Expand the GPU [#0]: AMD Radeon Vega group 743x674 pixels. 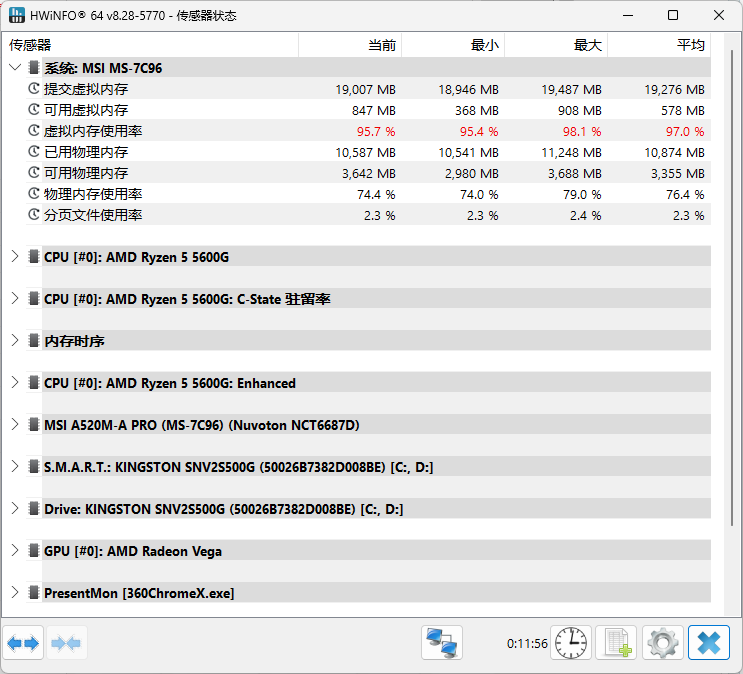pos(15,550)
